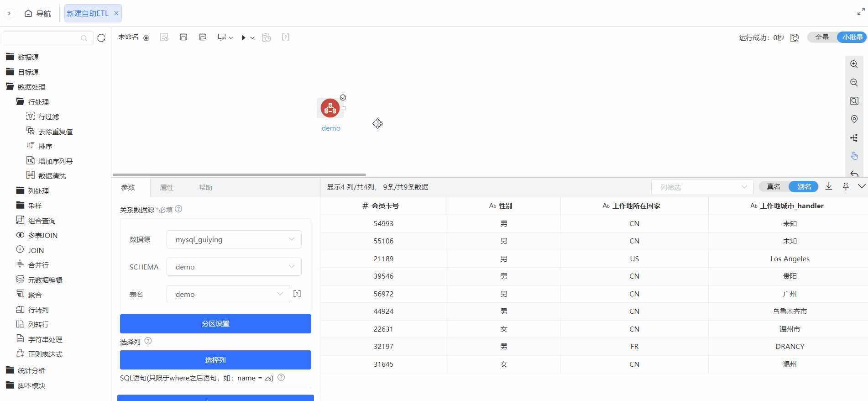
Task: Switch data mode to 全量
Action: [822, 37]
